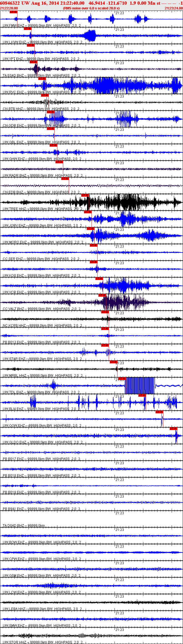The height and width of the screenshot is (644, 183).
Task: Select the arrival pick on UW.MORO trace
Action: (x=91, y=229)
